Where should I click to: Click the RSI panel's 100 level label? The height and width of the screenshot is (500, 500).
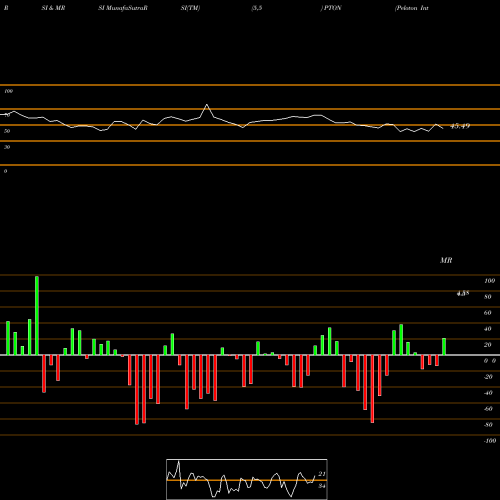pos(8,91)
